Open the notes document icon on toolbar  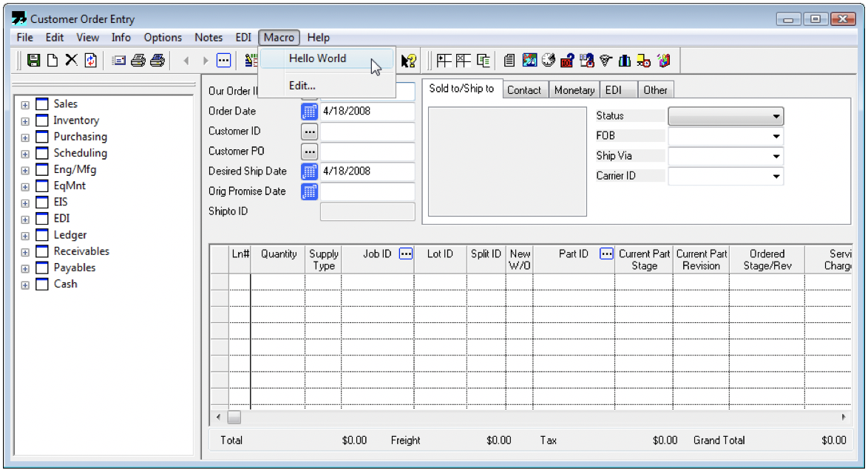click(509, 60)
